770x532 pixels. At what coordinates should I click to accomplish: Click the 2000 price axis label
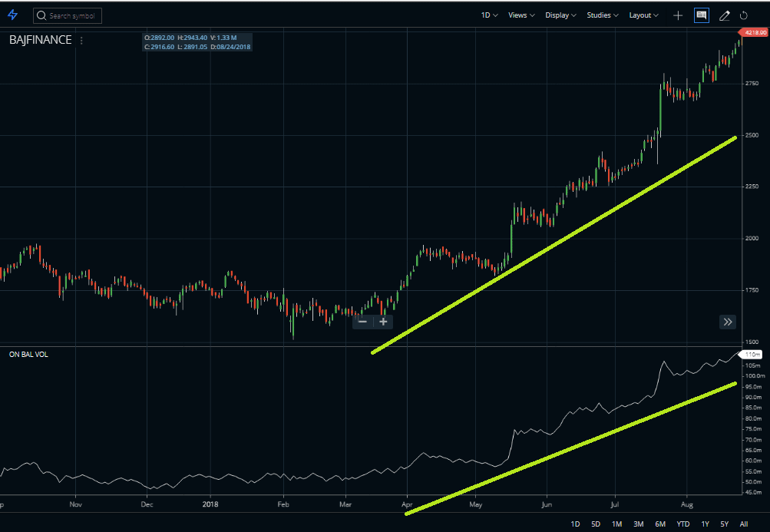(752, 238)
